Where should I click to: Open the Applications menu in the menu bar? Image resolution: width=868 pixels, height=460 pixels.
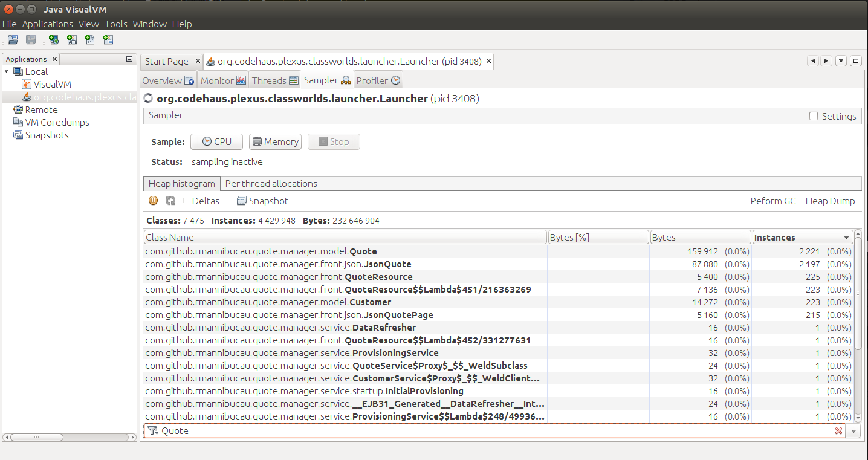(x=47, y=24)
